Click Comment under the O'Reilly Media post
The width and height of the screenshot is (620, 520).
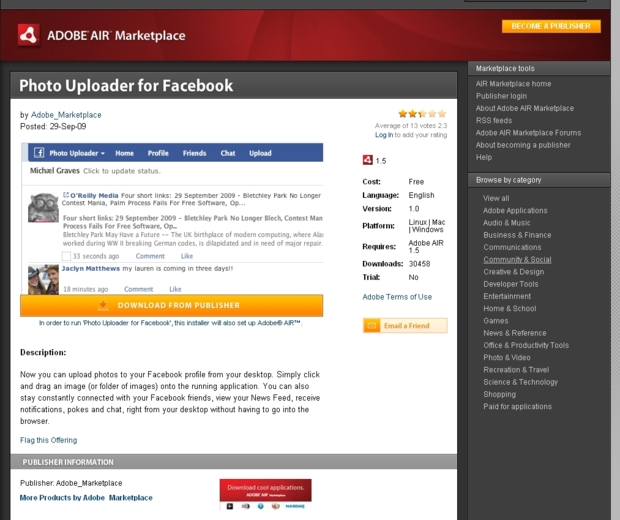pos(150,256)
